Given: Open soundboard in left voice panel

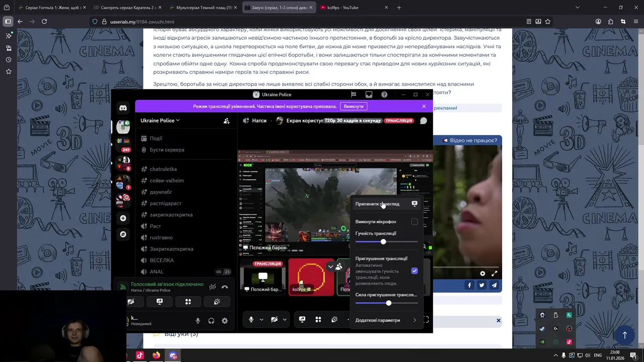Looking at the screenshot, I should tap(217, 302).
